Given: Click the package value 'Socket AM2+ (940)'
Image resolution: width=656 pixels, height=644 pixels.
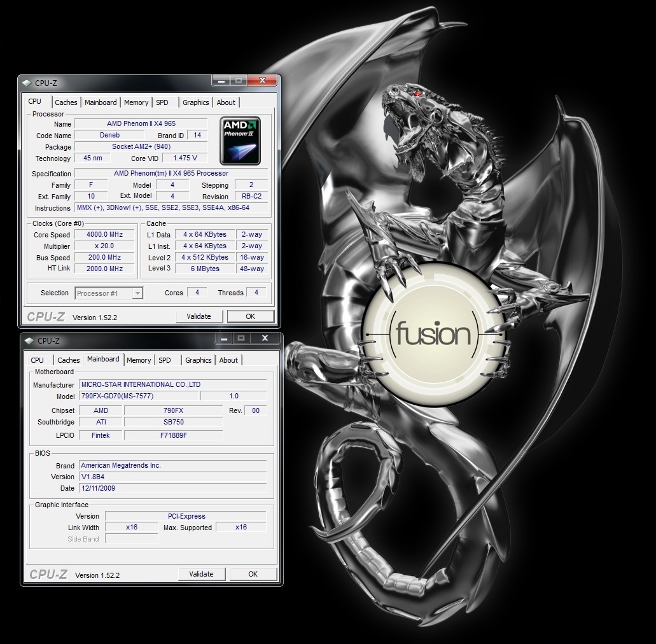Looking at the screenshot, I should pyautogui.click(x=141, y=147).
